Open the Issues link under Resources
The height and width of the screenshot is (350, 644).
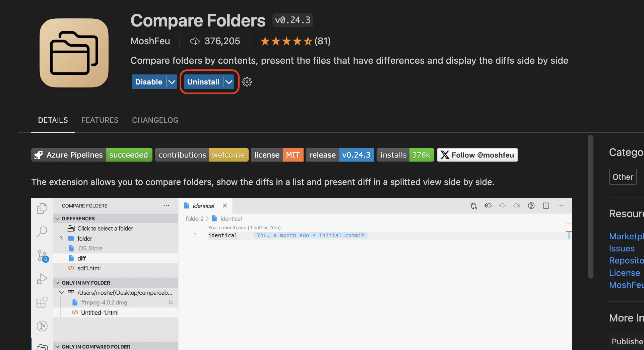point(622,248)
